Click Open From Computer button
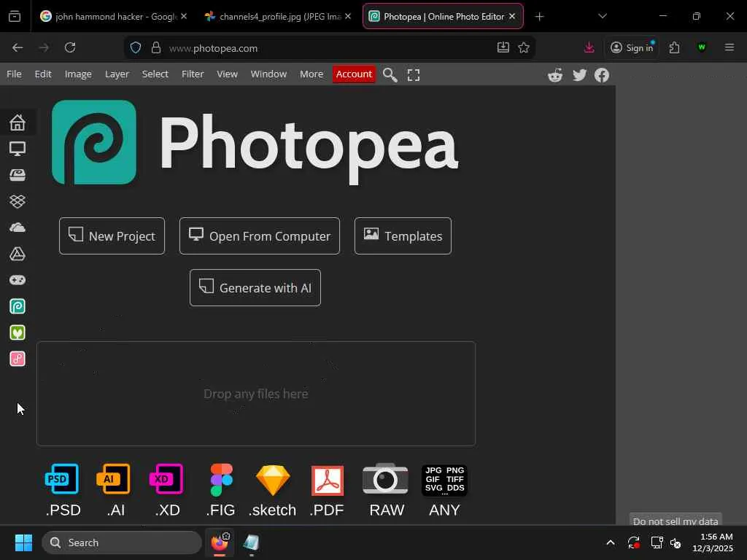Image resolution: width=747 pixels, height=560 pixels. [260, 236]
